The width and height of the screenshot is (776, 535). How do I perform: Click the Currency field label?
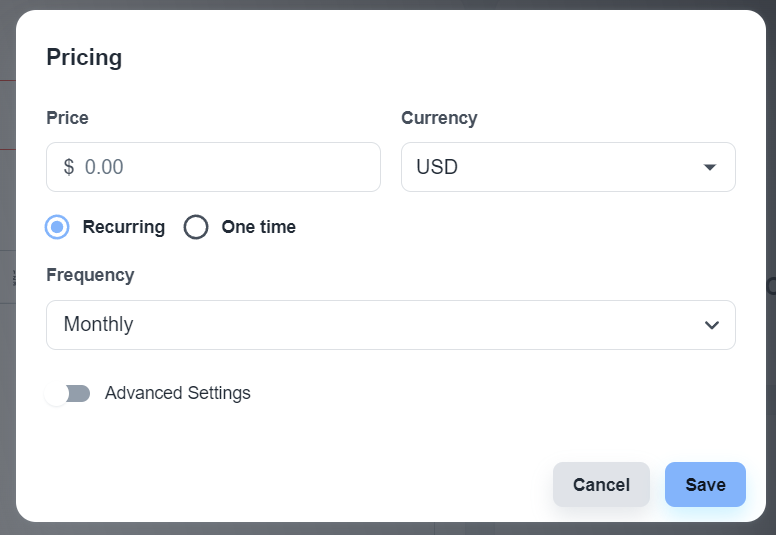439,118
